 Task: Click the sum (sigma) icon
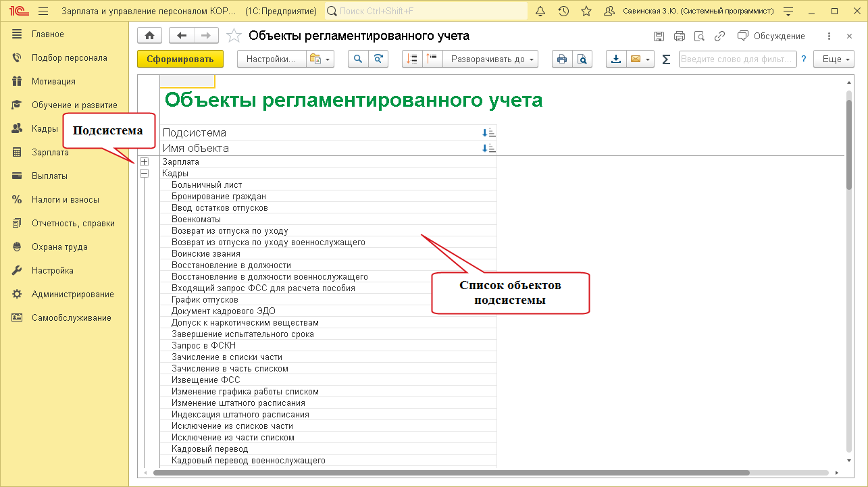pos(666,59)
